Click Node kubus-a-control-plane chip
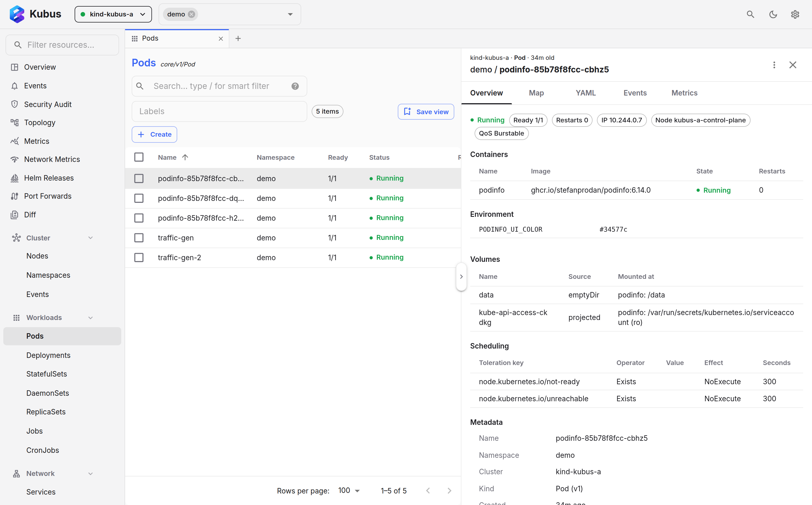The width and height of the screenshot is (812, 505). coord(700,120)
